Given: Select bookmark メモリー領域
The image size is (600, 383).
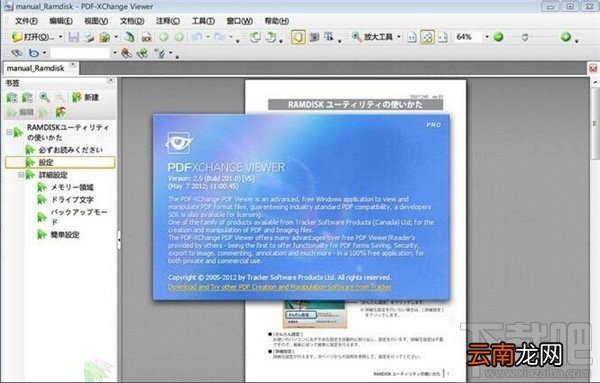Looking at the screenshot, I should tap(72, 187).
